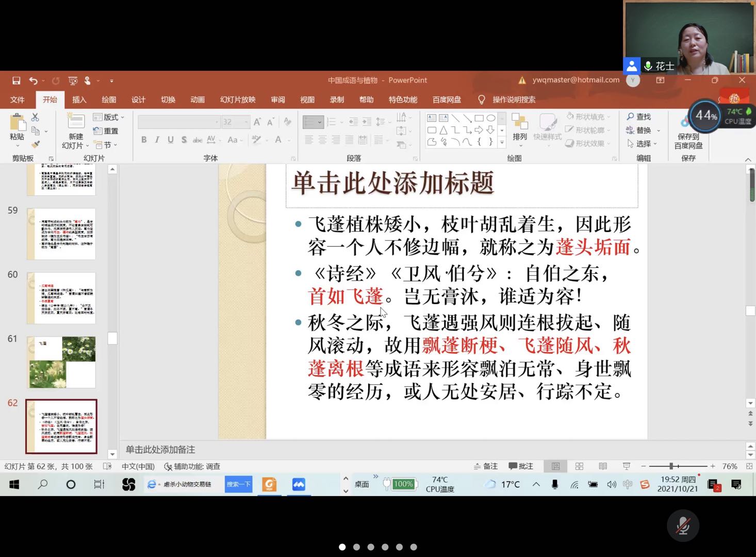
Task: Start slideshow from the status bar icon
Action: click(626, 466)
